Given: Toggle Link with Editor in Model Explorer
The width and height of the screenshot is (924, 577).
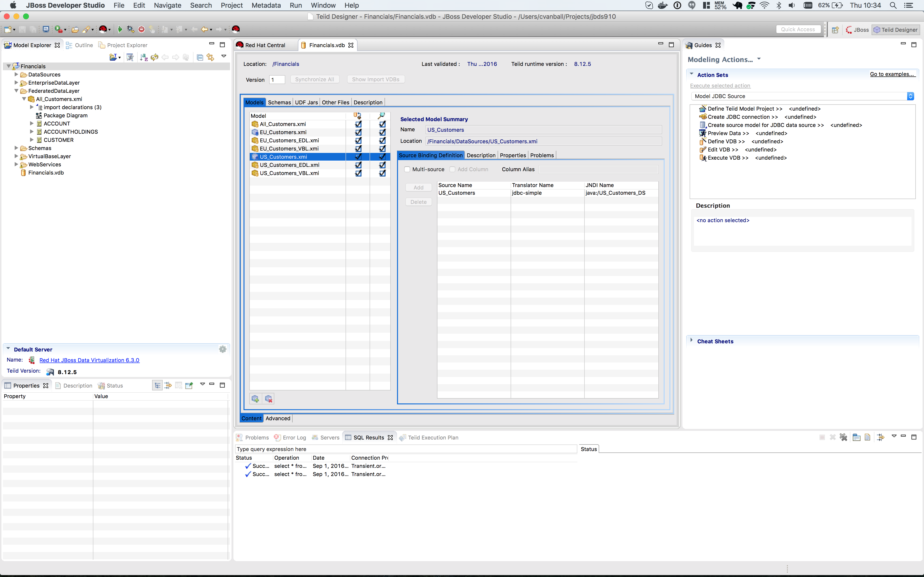Looking at the screenshot, I should click(x=210, y=57).
